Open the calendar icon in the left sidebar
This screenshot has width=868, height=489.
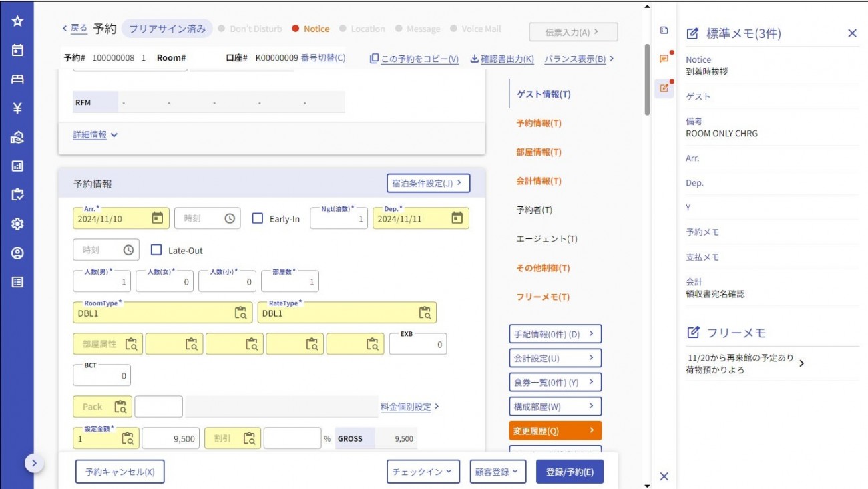pyautogui.click(x=17, y=49)
